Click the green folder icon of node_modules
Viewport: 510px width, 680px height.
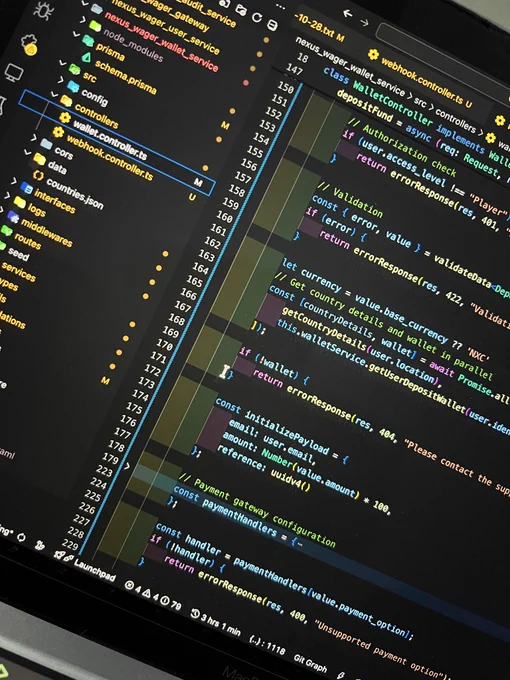[x=95, y=26]
